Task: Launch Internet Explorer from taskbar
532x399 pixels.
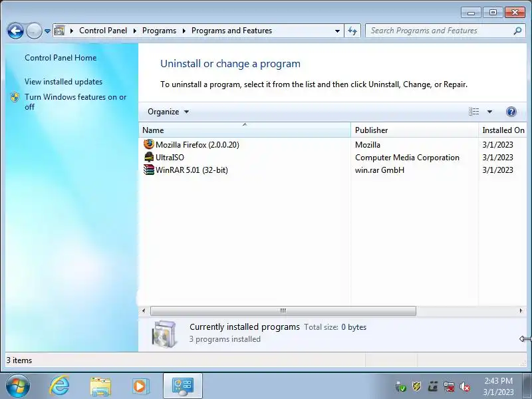Action: click(59, 386)
